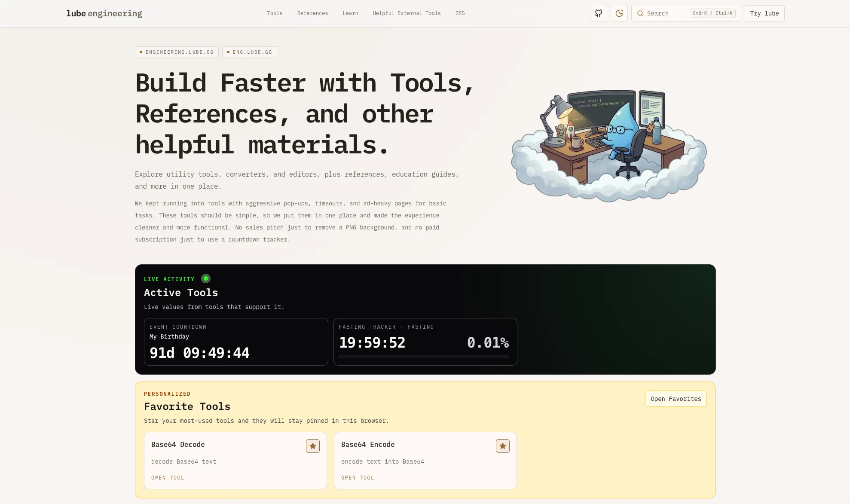Open the My Birthday event countdown card

point(235,342)
